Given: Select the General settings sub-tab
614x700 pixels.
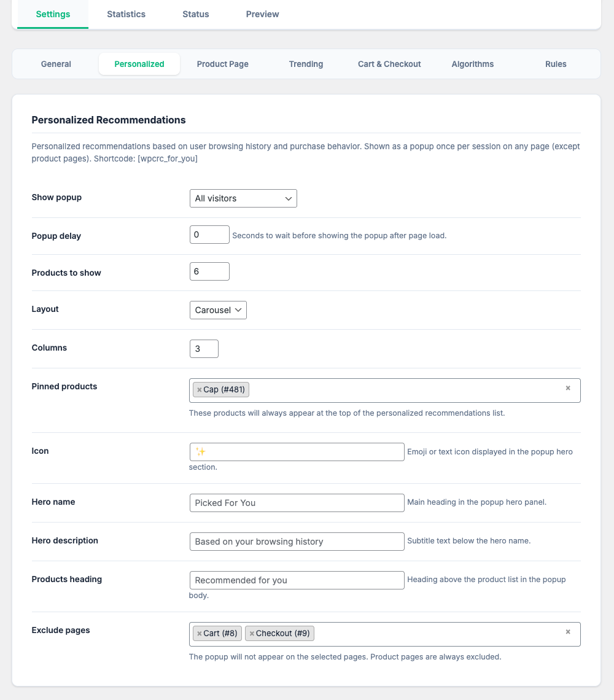Looking at the screenshot, I should click(56, 64).
